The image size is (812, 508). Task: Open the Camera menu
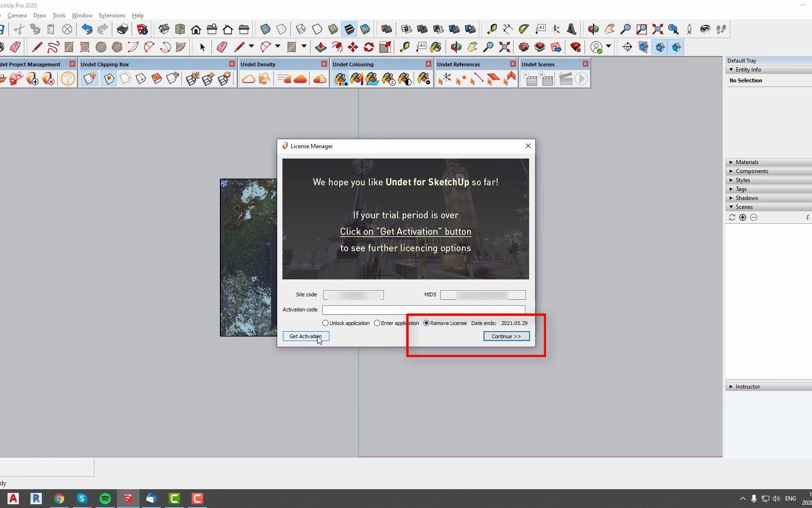(17, 16)
